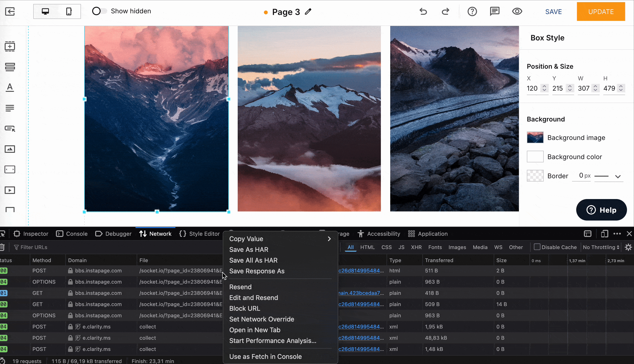This screenshot has height=364, width=634.
Task: Toggle devtools split console panel icon
Action: pyautogui.click(x=587, y=234)
